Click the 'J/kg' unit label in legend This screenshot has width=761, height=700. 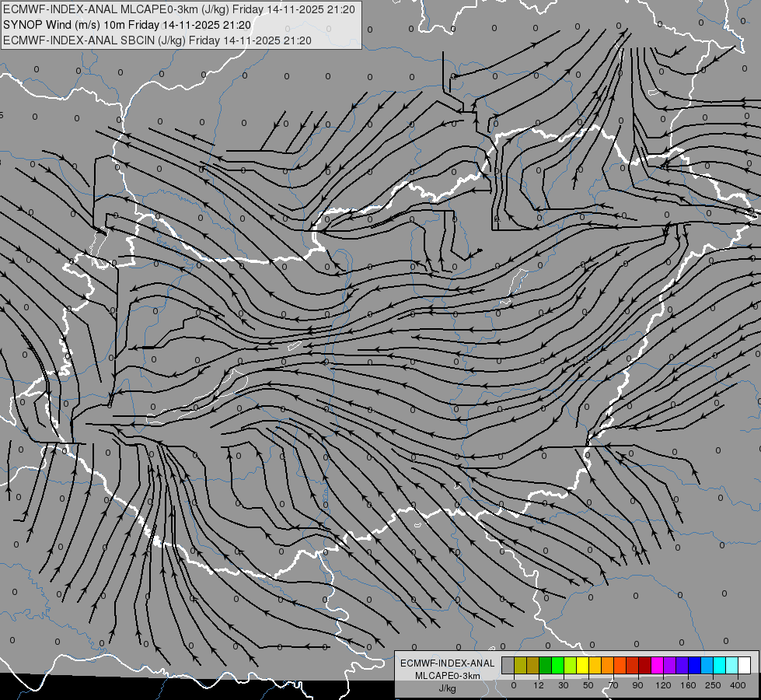448,688
